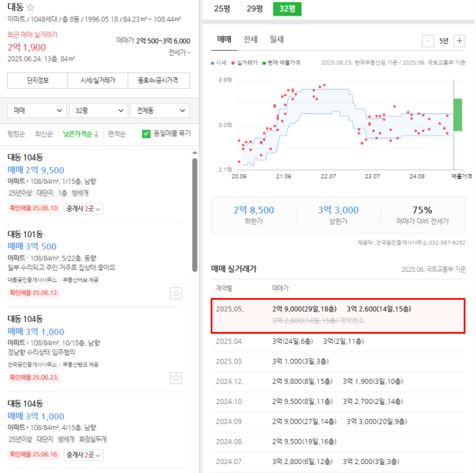Viewport: 476px width, 473px height.
Task: Switch to the 전세 chart tab
Action: pyautogui.click(x=250, y=38)
